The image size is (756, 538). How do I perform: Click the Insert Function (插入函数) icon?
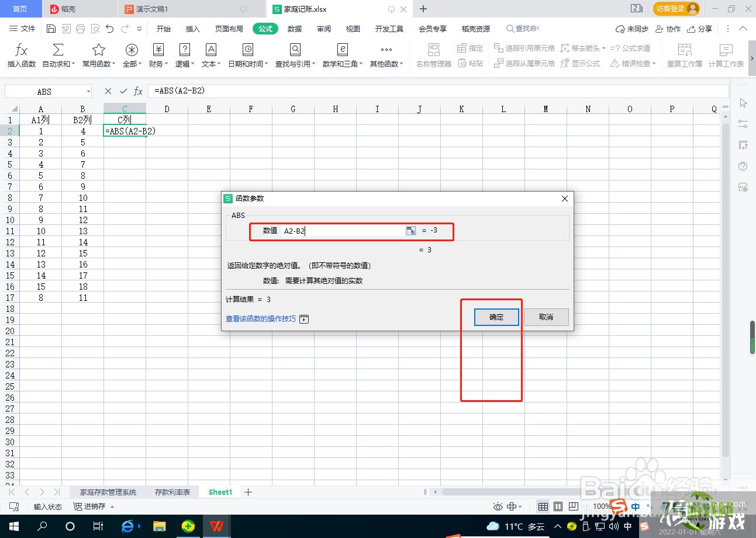pyautogui.click(x=22, y=55)
